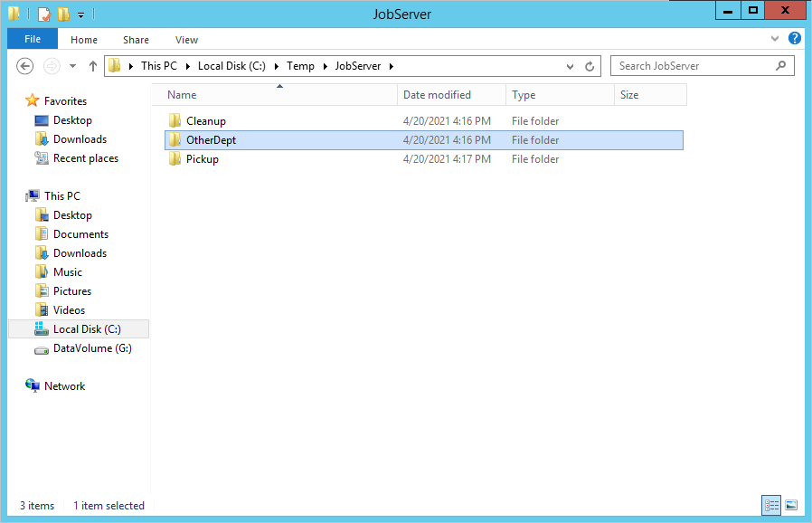This screenshot has height=523, width=812.
Task: Open the recent locations dropdown arrow
Action: (x=72, y=66)
